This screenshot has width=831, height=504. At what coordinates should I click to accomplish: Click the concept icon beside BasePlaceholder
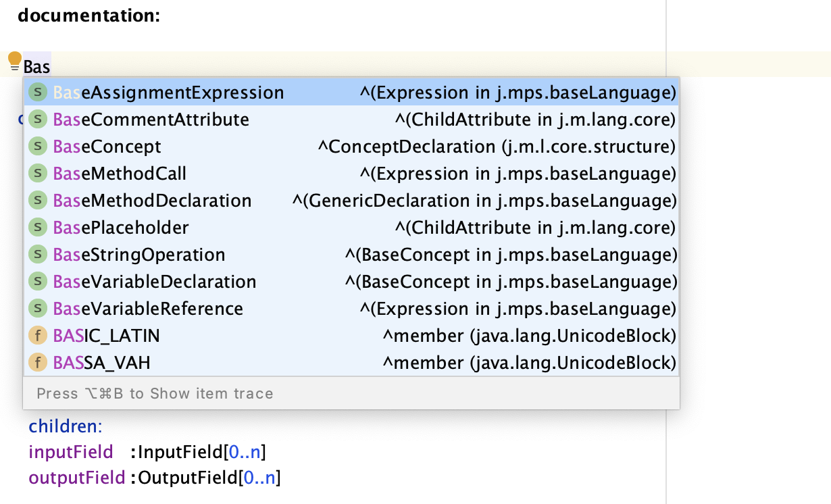(x=38, y=227)
